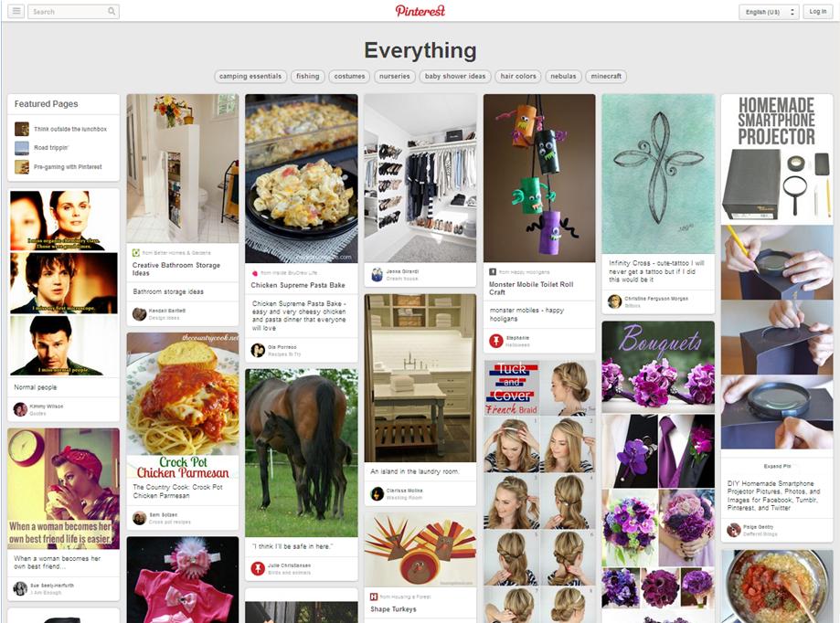This screenshot has height=623, width=840.
Task: Open the Pre-gaming with Pinterest link
Action: (68, 167)
